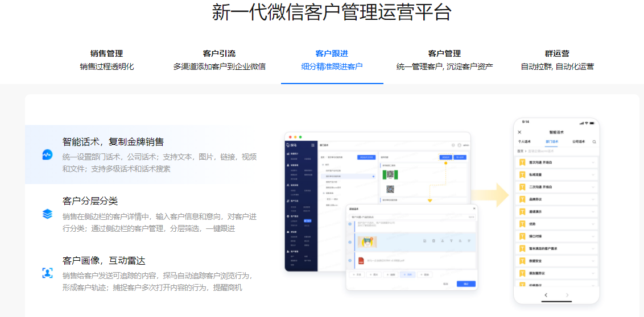Click the bookmark icon beside 数据安全

tap(522, 261)
